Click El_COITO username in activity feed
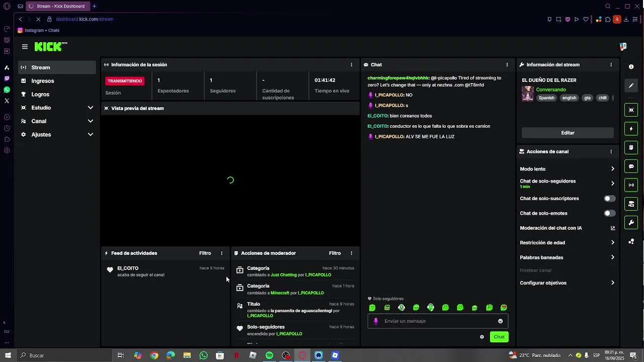Viewport: 644px width, 362px height. [x=128, y=268]
